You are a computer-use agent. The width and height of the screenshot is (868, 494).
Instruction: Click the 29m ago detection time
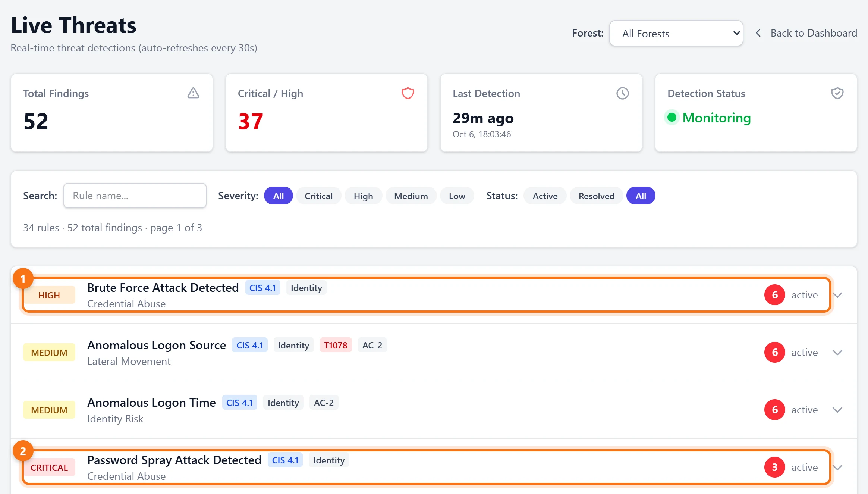pyautogui.click(x=483, y=118)
